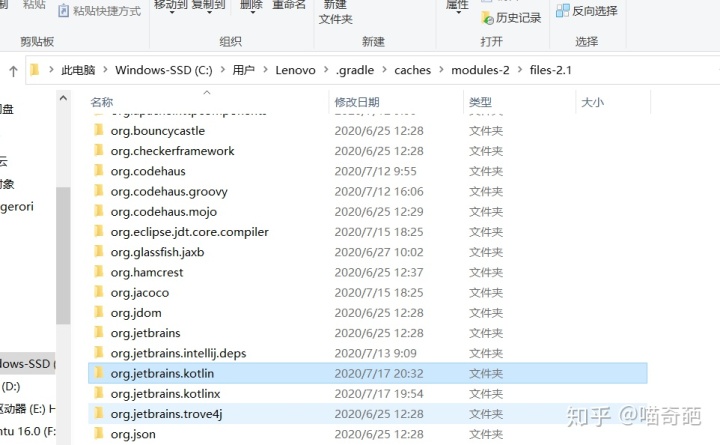Expand chevron after Windows-SSD (C:) breadcrumb
Image resolution: width=720 pixels, height=445 pixels.
pos(223,70)
